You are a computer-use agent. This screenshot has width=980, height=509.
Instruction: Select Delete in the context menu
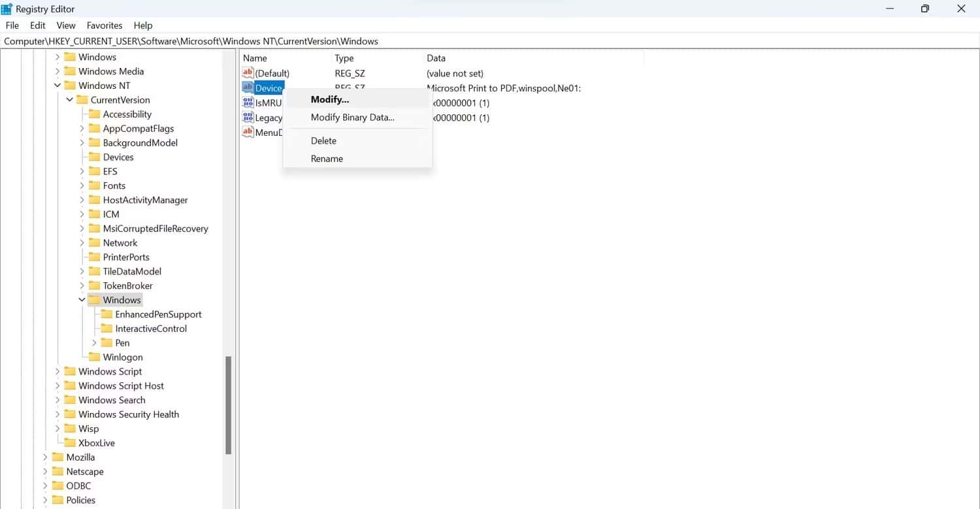point(323,140)
